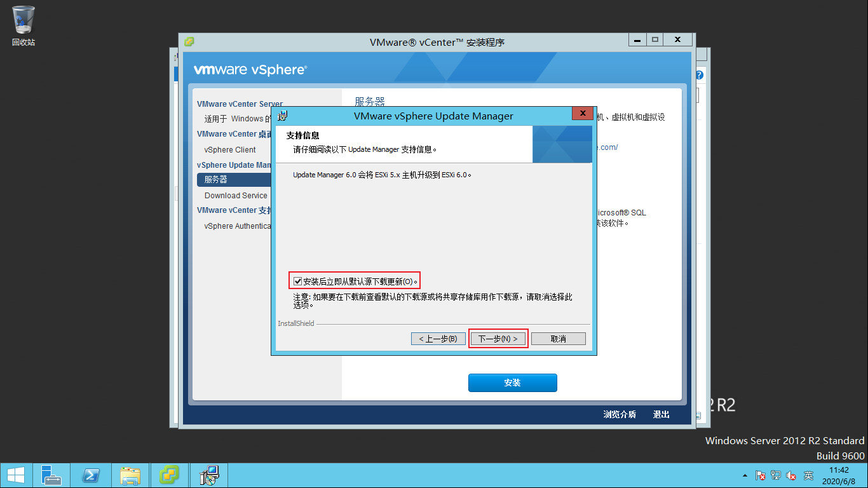
Task: Select the Update Manager installer taskbar icon
Action: click(x=208, y=475)
